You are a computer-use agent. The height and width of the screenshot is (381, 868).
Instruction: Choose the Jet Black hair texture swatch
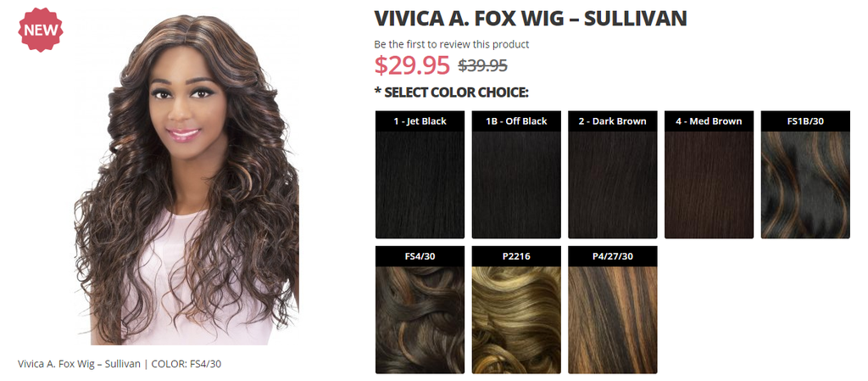tap(420, 185)
